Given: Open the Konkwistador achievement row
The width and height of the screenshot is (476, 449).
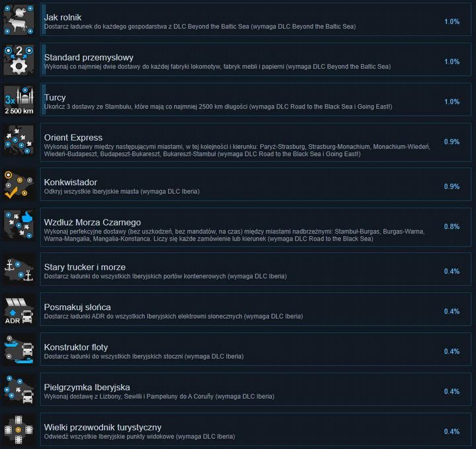Looking at the screenshot, I should pos(256,184).
